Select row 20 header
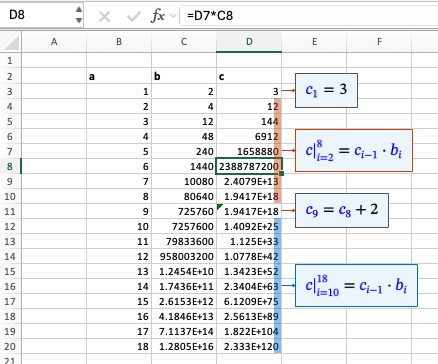The image size is (438, 364). coord(10,346)
